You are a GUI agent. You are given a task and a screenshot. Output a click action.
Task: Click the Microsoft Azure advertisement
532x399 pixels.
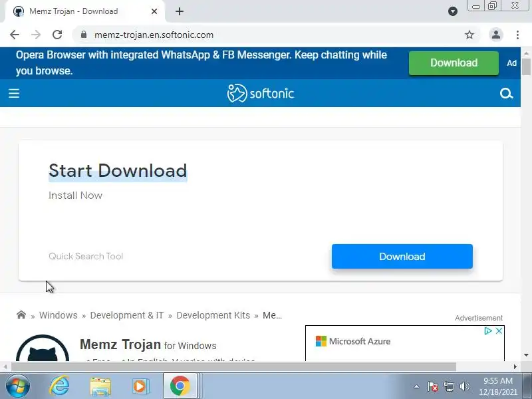(x=405, y=343)
